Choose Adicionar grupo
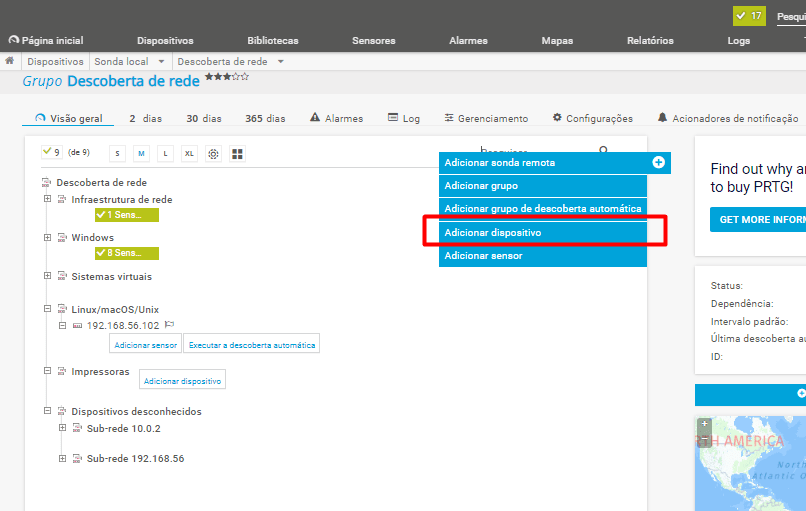The image size is (806, 511). point(543,186)
